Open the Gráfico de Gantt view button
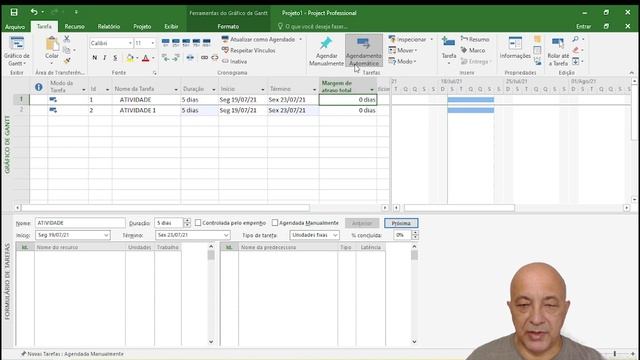This screenshot has height=360, width=640. point(16,51)
